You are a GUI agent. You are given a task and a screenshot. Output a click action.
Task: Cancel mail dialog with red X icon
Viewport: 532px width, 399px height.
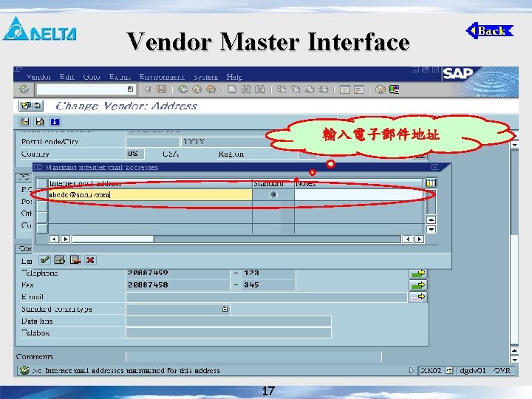90,260
